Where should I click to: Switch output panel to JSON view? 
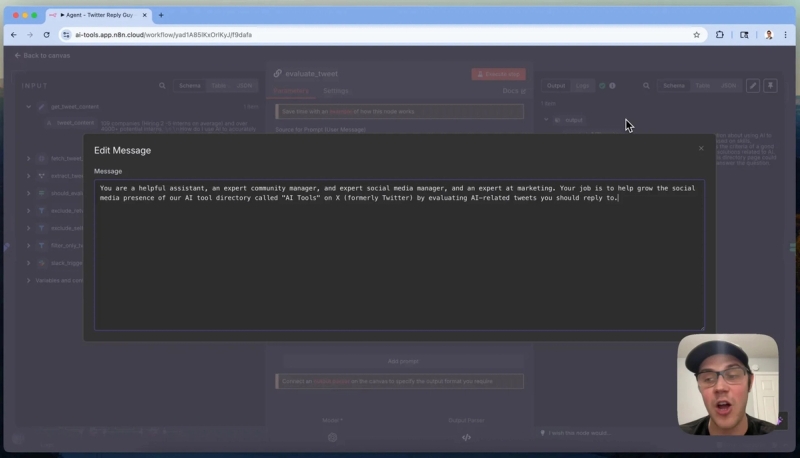click(729, 86)
